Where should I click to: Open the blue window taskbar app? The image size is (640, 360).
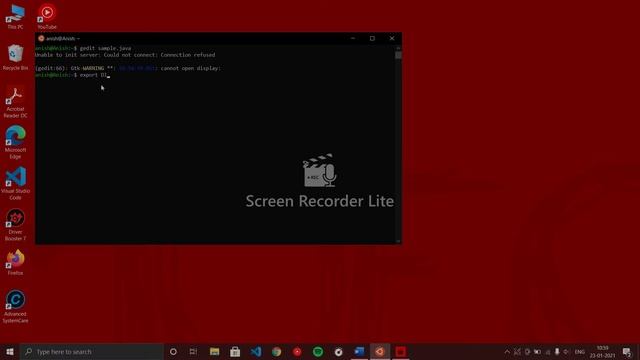click(359, 351)
